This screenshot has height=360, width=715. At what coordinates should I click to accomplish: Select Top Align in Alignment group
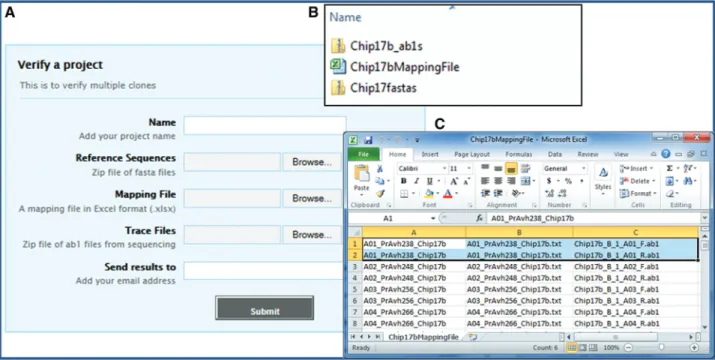(x=485, y=168)
